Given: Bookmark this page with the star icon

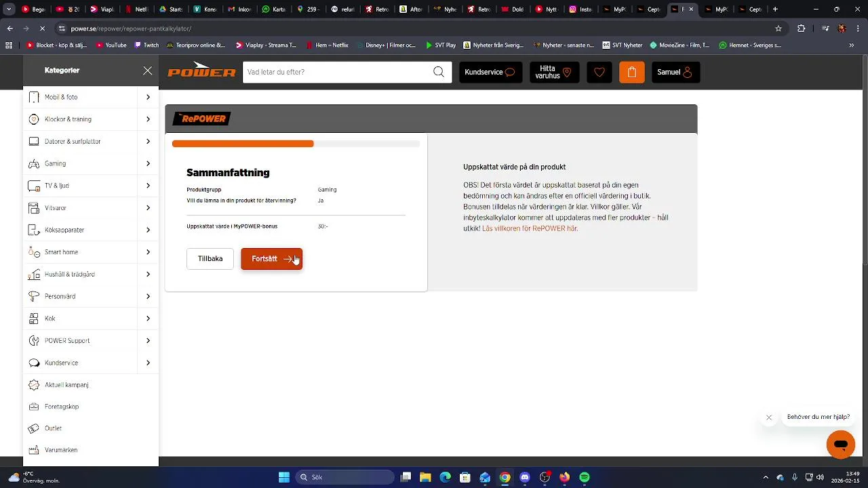Looking at the screenshot, I should point(778,28).
